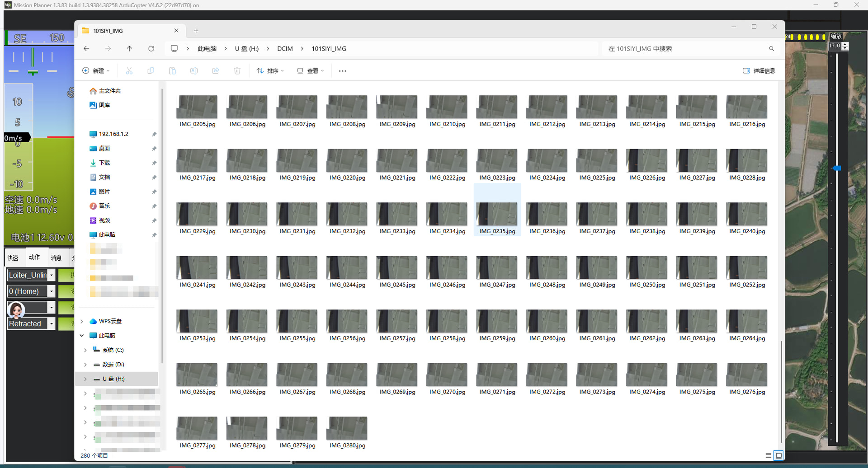The image size is (868, 468).
Task: Click the map zoom slider handle
Action: tap(837, 168)
